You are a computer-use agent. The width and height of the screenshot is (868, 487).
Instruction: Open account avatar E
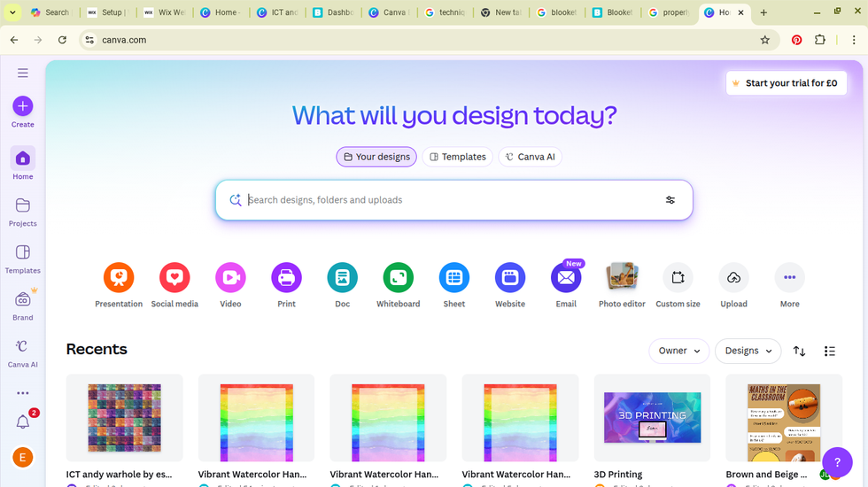tap(23, 457)
